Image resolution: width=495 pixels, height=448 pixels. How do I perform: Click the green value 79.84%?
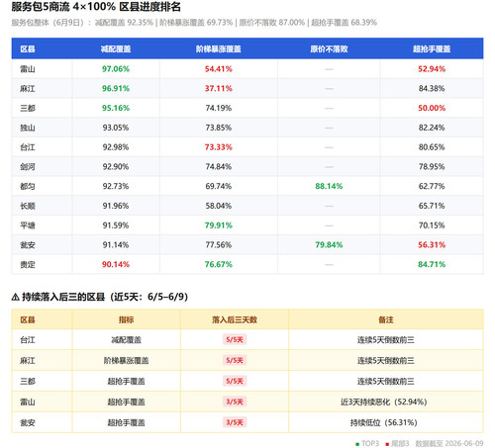(x=329, y=245)
